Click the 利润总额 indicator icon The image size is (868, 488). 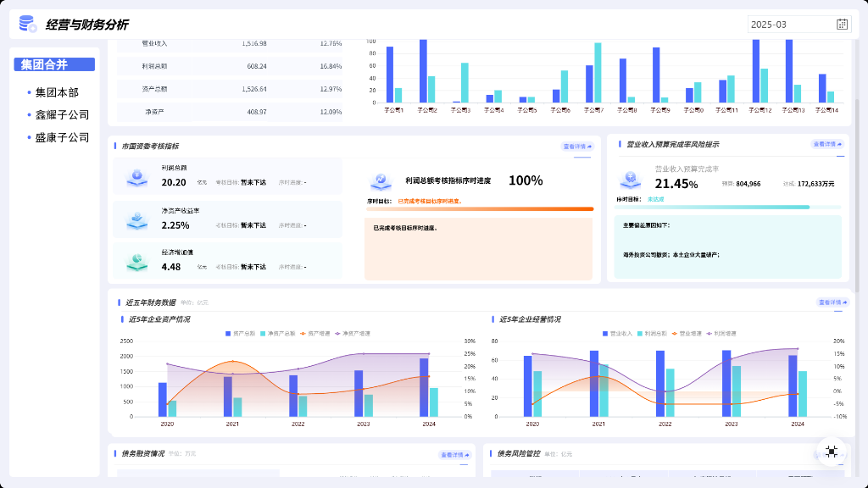(x=136, y=177)
